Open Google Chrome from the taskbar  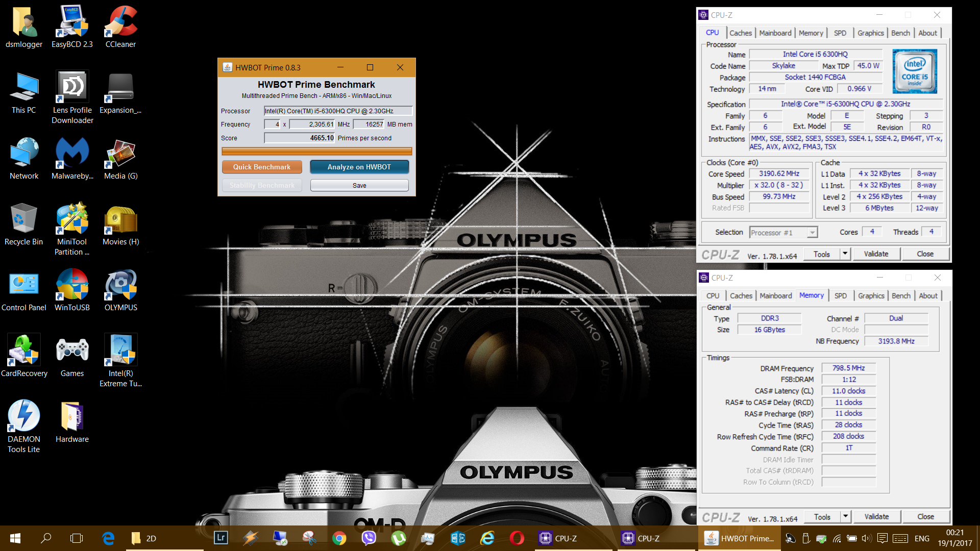click(339, 538)
